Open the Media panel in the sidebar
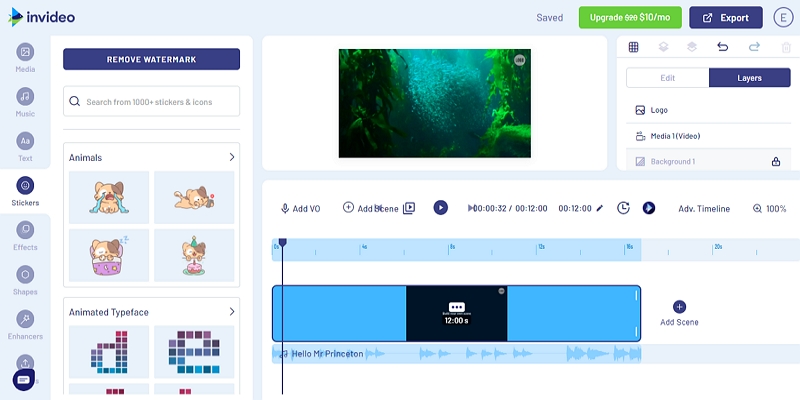 pos(25,58)
